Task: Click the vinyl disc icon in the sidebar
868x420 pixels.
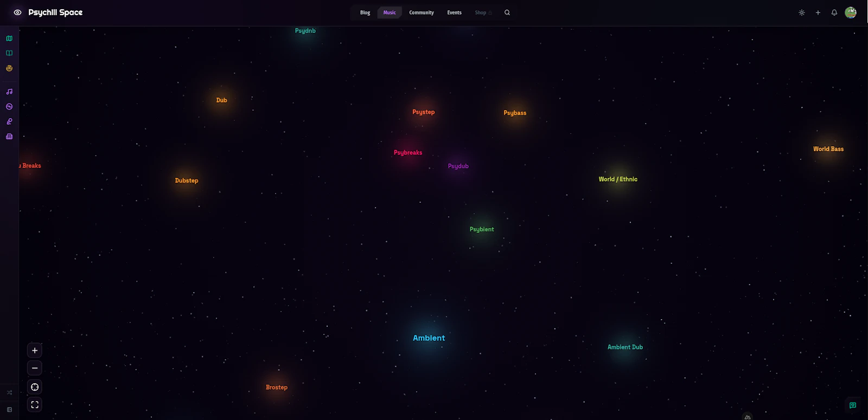Action: 9,107
